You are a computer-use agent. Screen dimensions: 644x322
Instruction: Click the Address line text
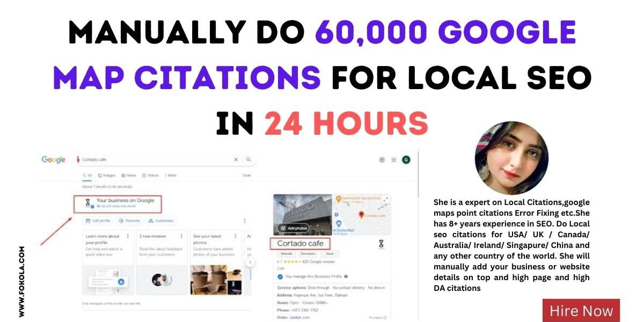(312, 296)
